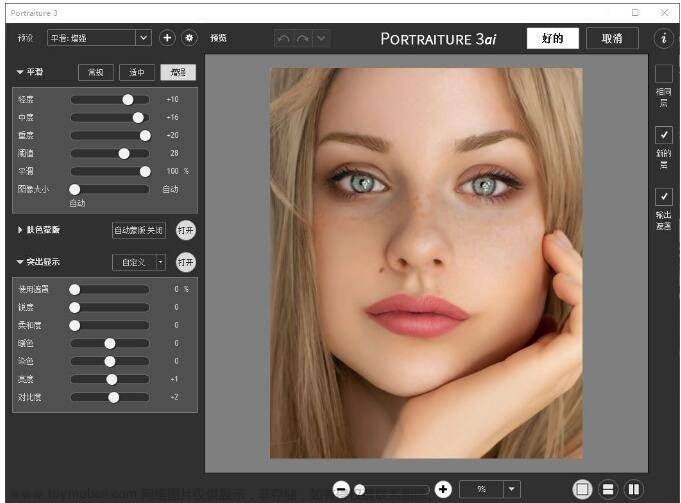Toggle the 打开 switch for 突出显示
This screenshot has width=681, height=503.
186,262
